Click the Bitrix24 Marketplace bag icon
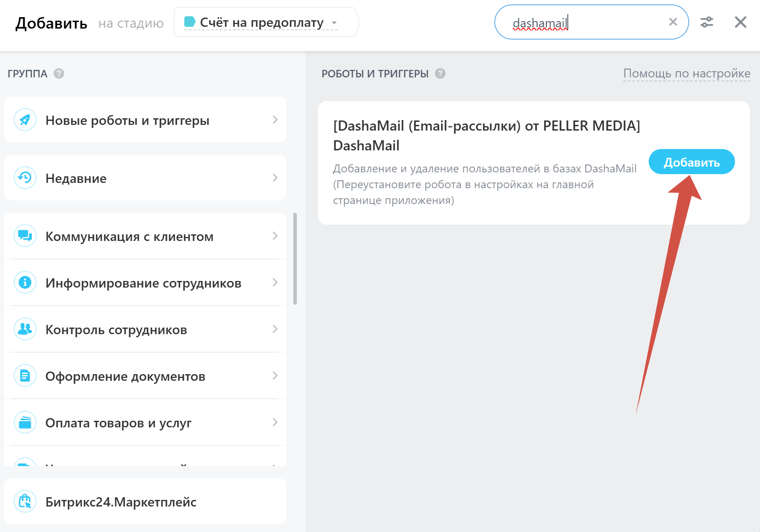The height and width of the screenshot is (532, 760). [x=25, y=501]
